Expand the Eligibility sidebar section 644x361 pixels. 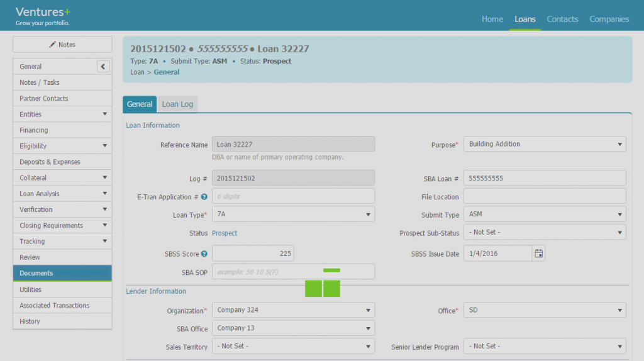point(105,146)
